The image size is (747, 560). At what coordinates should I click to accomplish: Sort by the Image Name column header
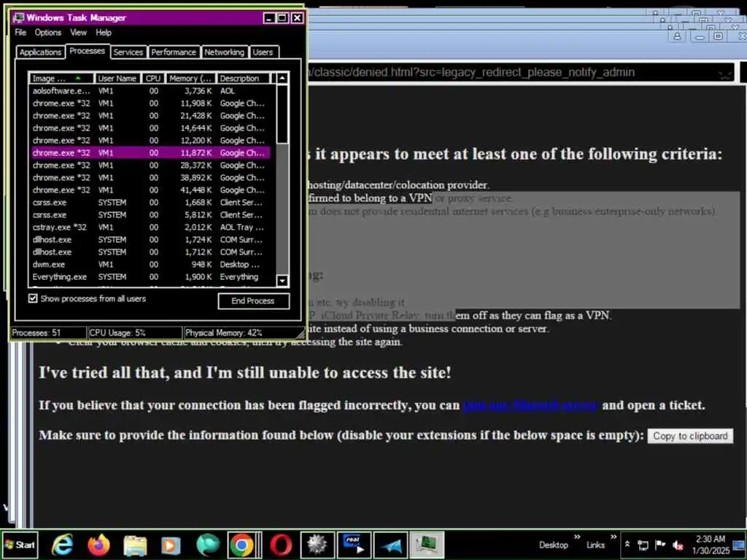(61, 79)
